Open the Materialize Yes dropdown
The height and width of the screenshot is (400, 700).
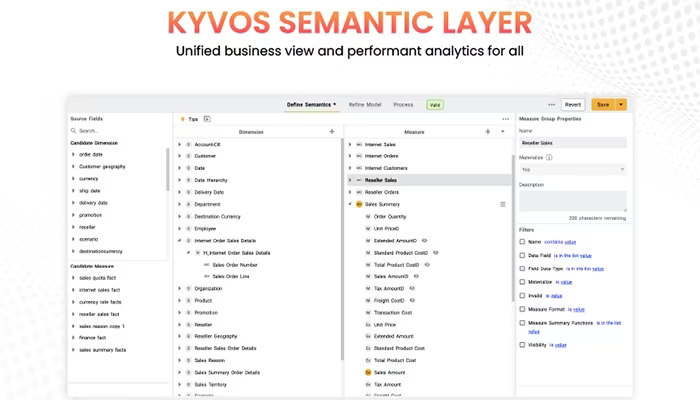(x=573, y=170)
